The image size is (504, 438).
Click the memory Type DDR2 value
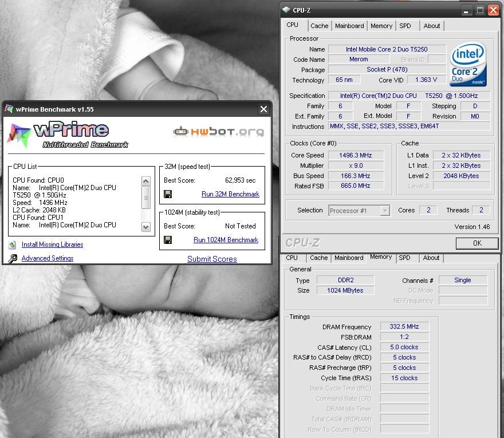tap(345, 280)
